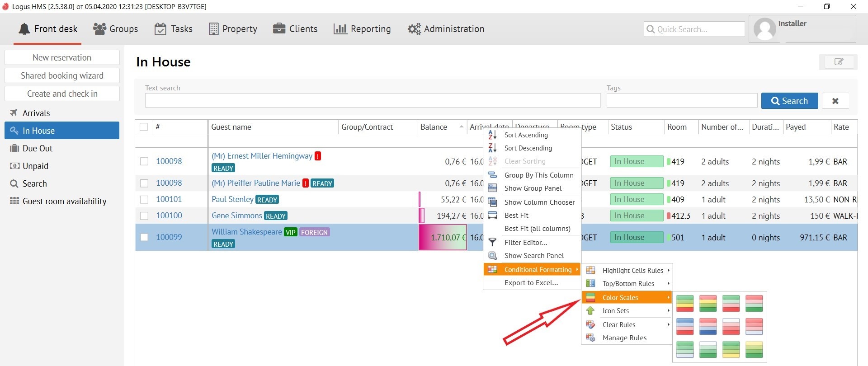
Task: Toggle the select-all checkbox in table header
Action: tap(144, 127)
